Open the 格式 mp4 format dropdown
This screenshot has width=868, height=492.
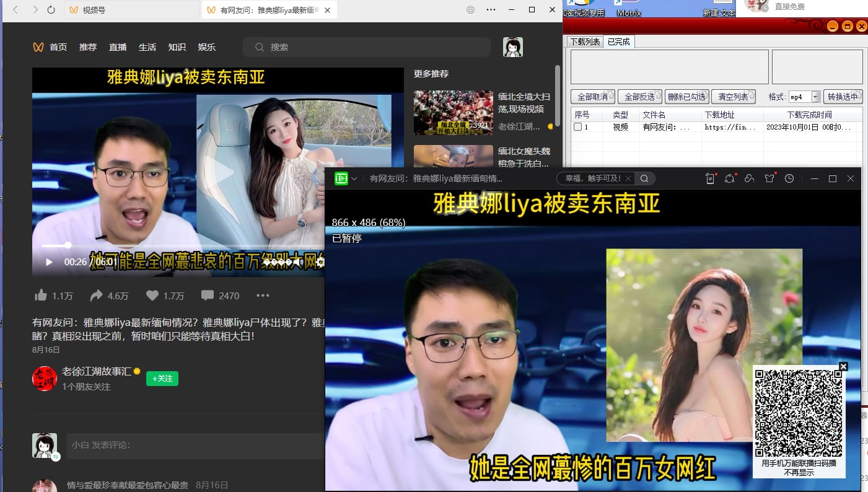click(x=815, y=97)
